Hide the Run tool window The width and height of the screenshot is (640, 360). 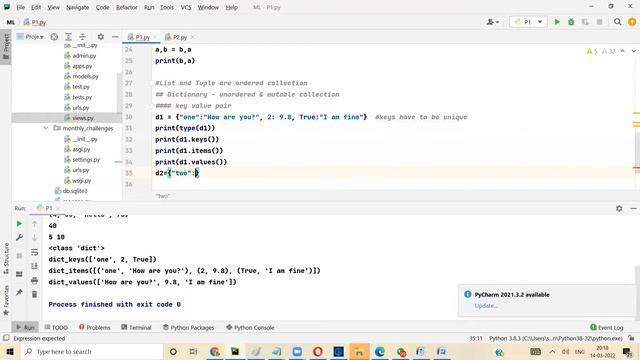(x=633, y=209)
